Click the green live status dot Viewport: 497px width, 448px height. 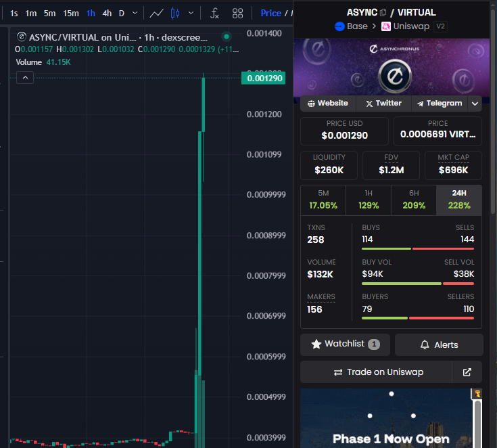[227, 37]
